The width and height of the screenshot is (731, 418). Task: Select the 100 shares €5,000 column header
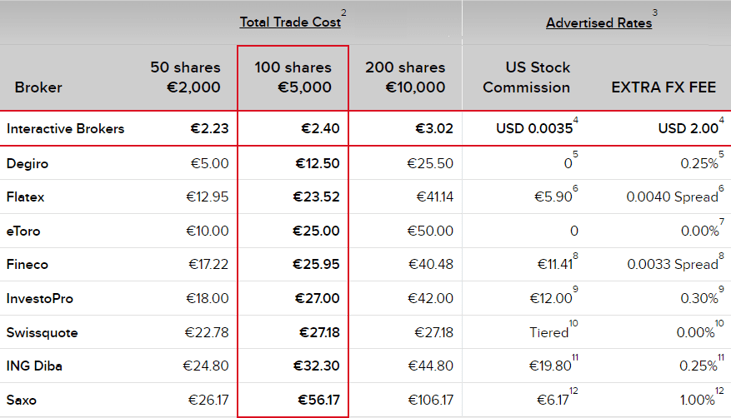[293, 77]
